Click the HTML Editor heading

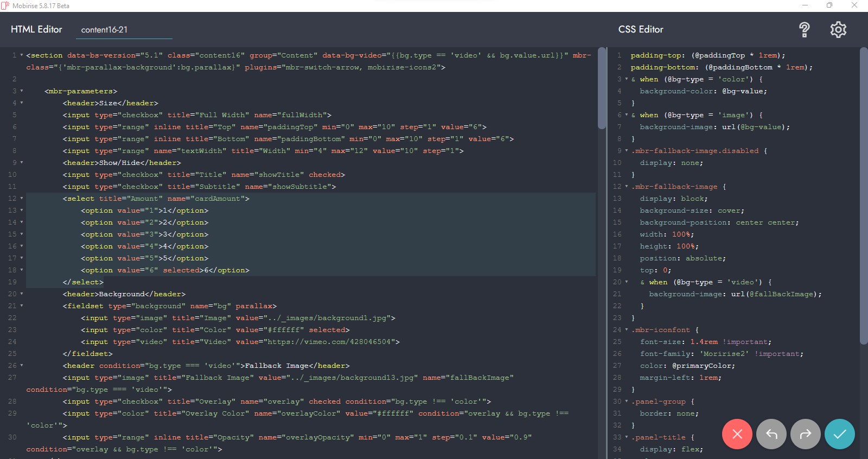click(36, 29)
